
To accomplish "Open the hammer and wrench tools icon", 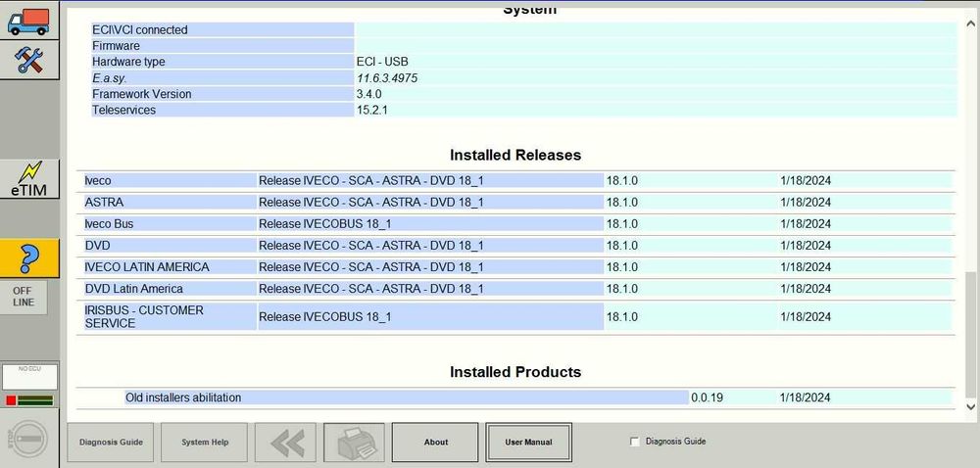I will tap(28, 60).
